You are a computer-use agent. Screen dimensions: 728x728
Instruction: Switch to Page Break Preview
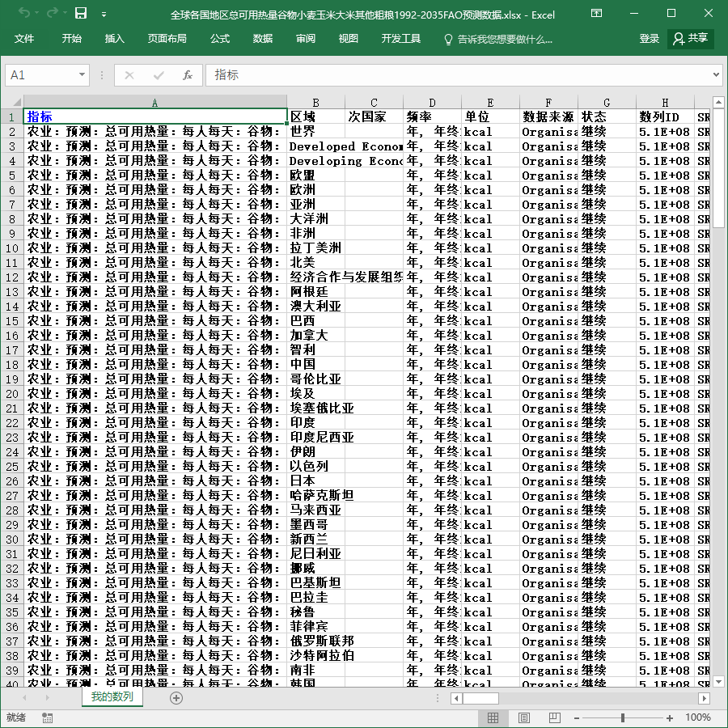(554, 717)
